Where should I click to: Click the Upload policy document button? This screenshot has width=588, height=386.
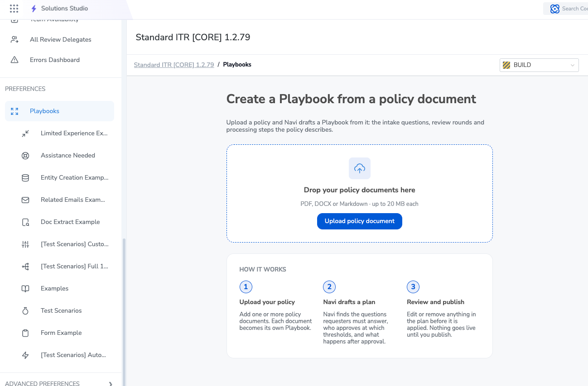tap(360, 221)
